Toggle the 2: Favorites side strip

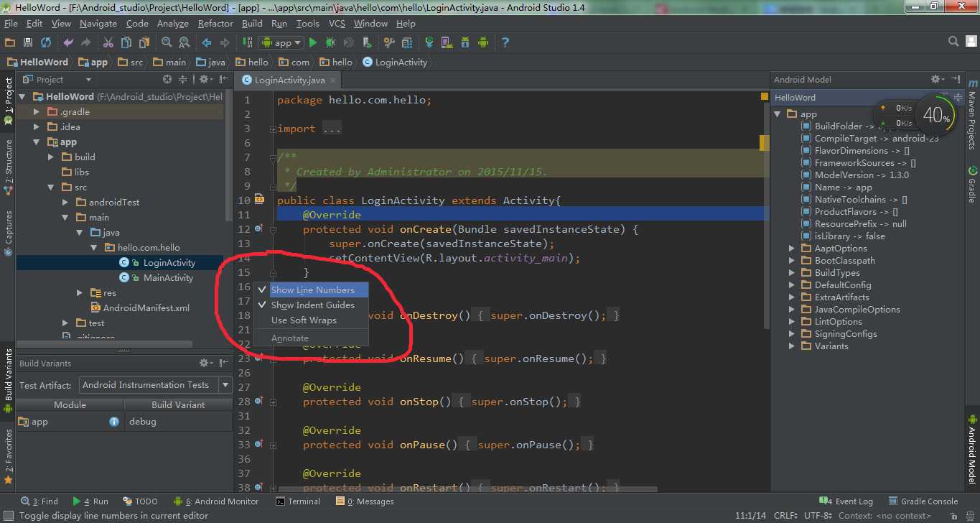(8, 456)
